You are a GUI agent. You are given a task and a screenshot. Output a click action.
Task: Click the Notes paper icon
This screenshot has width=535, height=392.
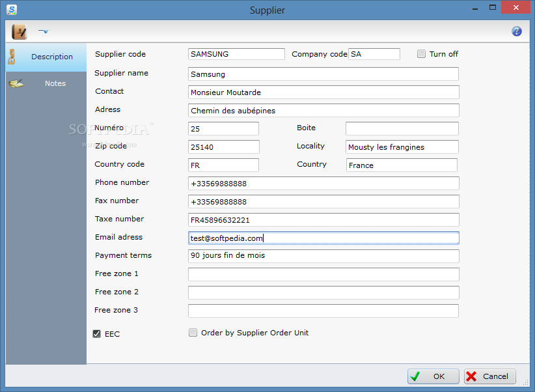[16, 83]
